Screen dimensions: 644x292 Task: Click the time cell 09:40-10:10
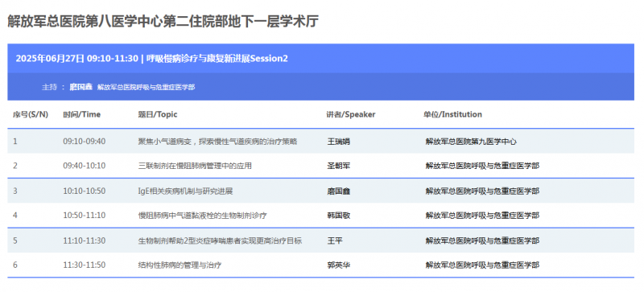(x=85, y=166)
